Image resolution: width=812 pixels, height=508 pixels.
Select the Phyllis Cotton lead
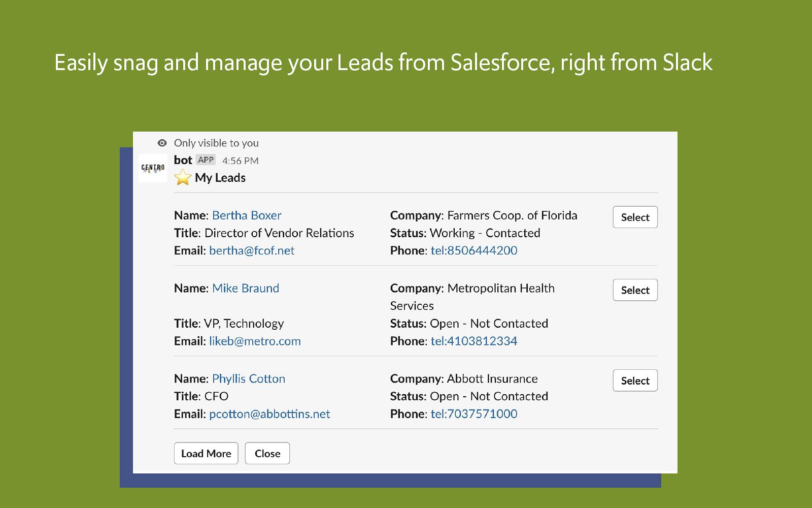(635, 380)
